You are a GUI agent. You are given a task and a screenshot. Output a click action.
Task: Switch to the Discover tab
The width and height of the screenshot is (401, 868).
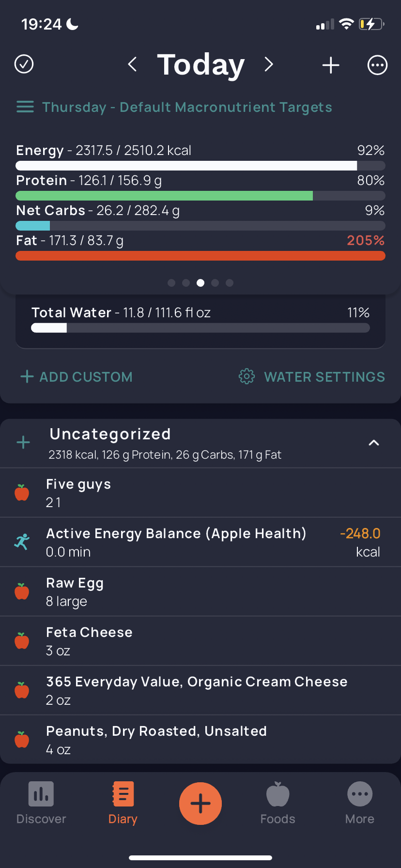tap(41, 803)
